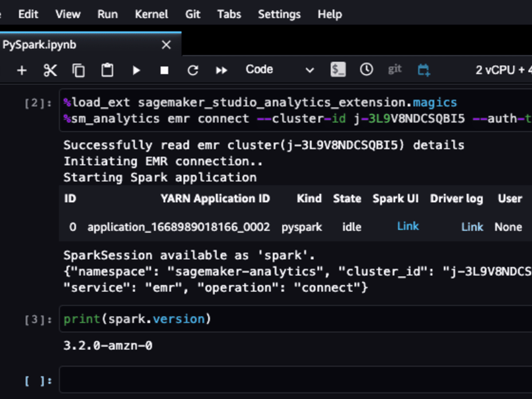Screen dimensions: 532x399
Task: Advance with the run-all fast-forward icon
Action: click(x=221, y=70)
